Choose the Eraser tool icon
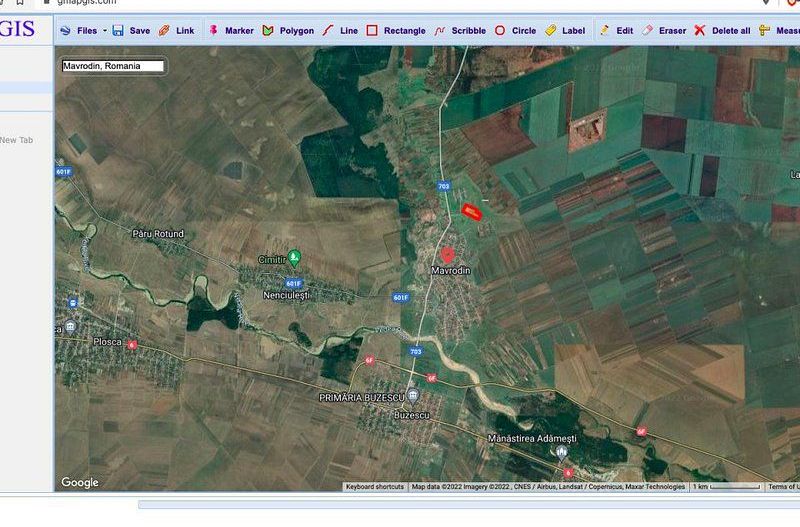Image resolution: width=800 pixels, height=527 pixels. pyautogui.click(x=647, y=31)
